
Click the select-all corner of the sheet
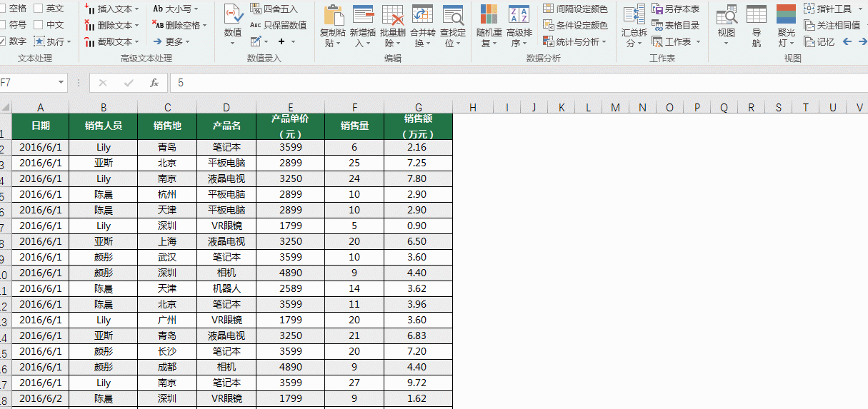6,107
